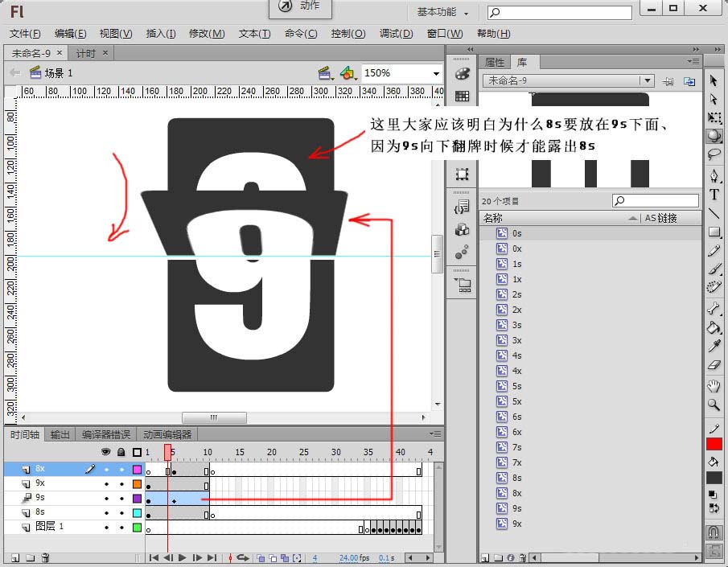Click new library panel icon
This screenshot has height=567, width=728.
coord(689,81)
